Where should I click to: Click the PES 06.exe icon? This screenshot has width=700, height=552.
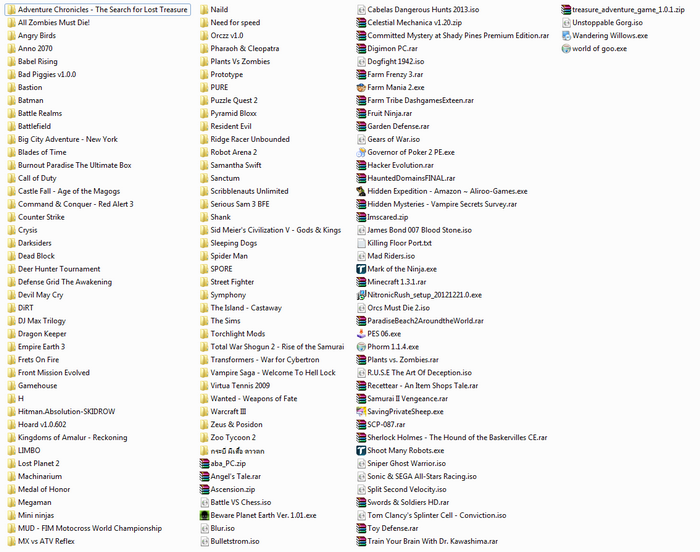pos(361,334)
